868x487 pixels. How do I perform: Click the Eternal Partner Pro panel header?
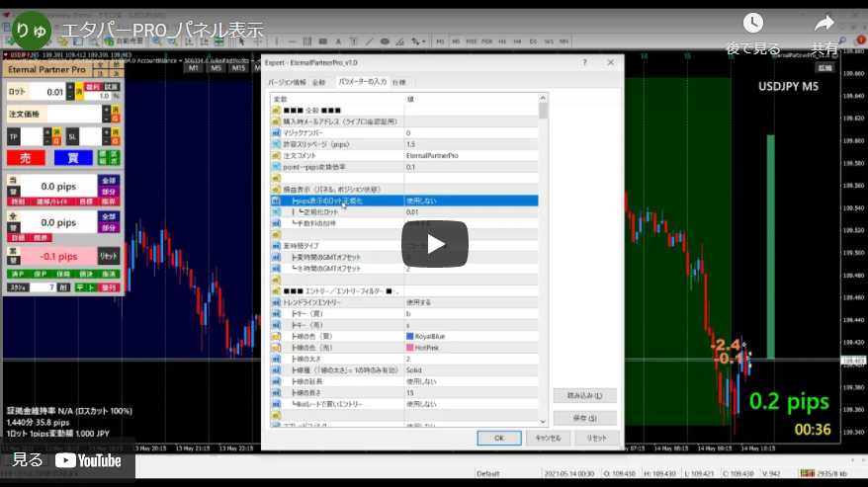coord(46,70)
